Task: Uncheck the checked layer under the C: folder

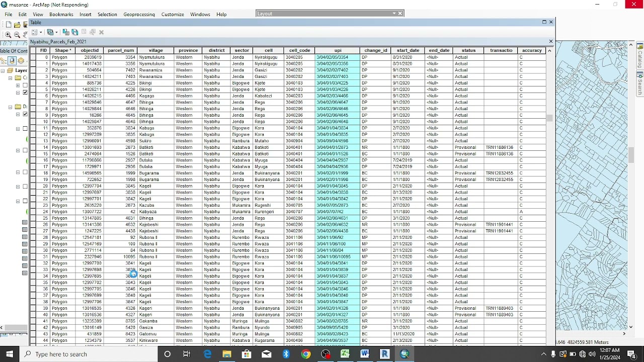Action: 25,93
